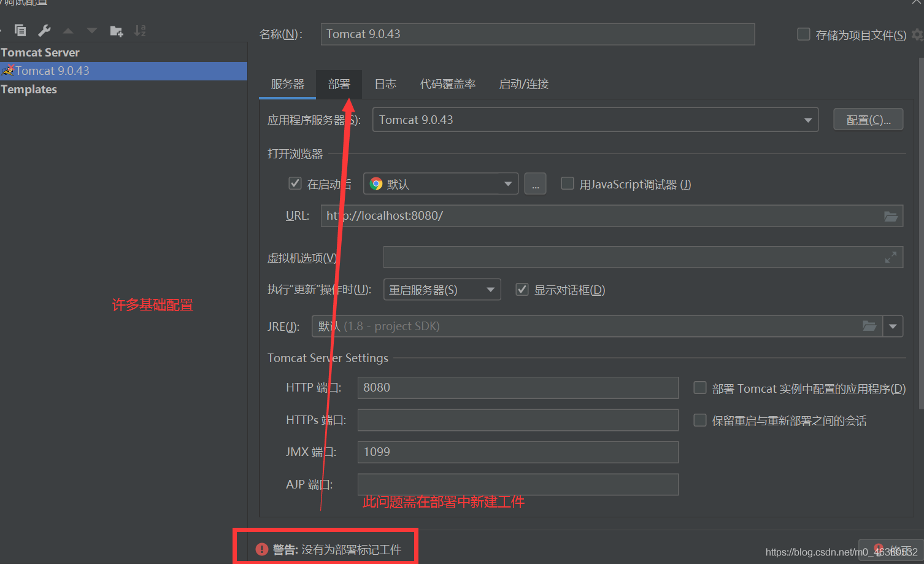The height and width of the screenshot is (564, 924).
Task: Click the gear icon beside store as project file
Action: pos(917,34)
